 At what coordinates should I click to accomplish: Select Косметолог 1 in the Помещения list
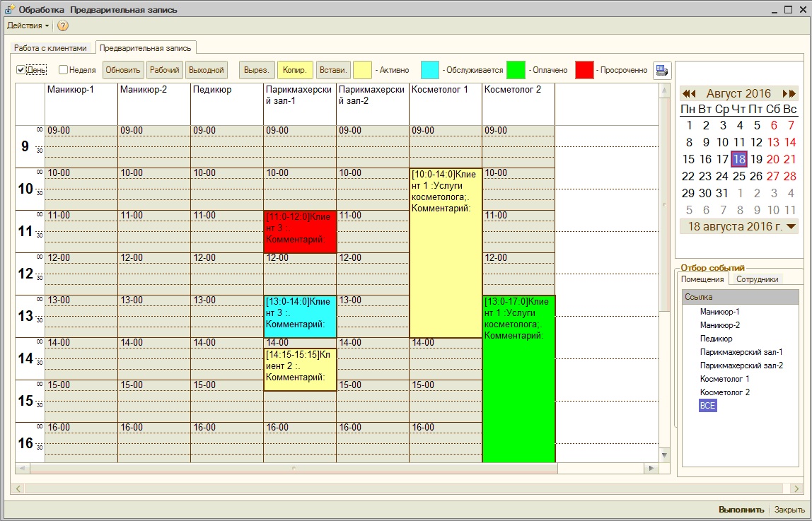point(725,379)
